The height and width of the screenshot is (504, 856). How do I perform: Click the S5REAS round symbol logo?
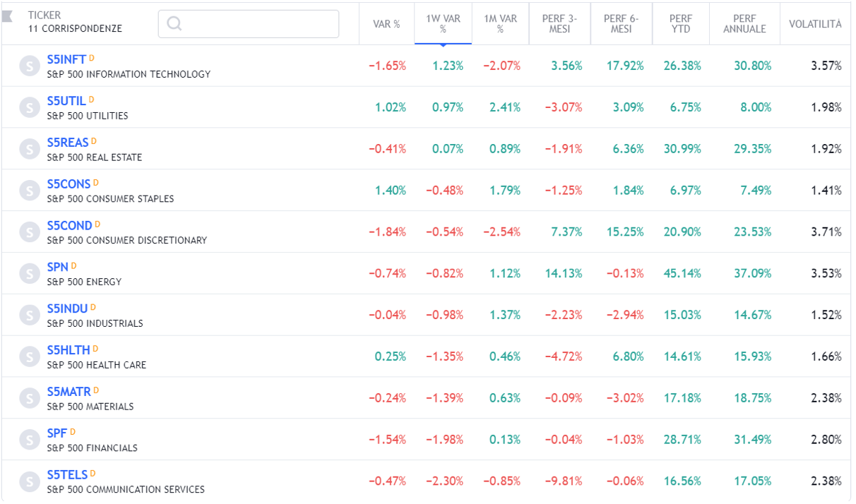29,149
